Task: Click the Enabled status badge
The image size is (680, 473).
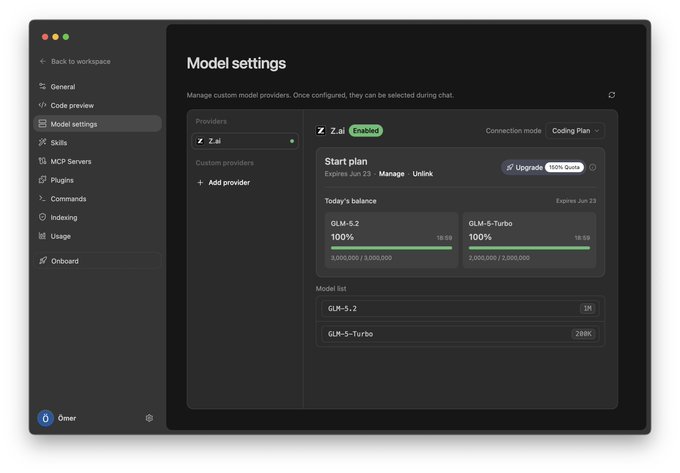Action: pos(366,130)
